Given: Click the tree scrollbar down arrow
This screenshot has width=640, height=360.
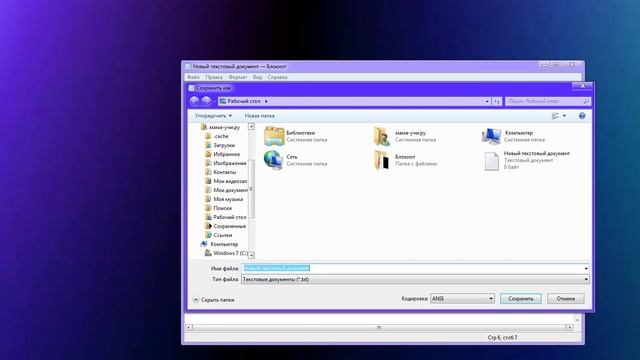Looking at the screenshot, I should (251, 256).
